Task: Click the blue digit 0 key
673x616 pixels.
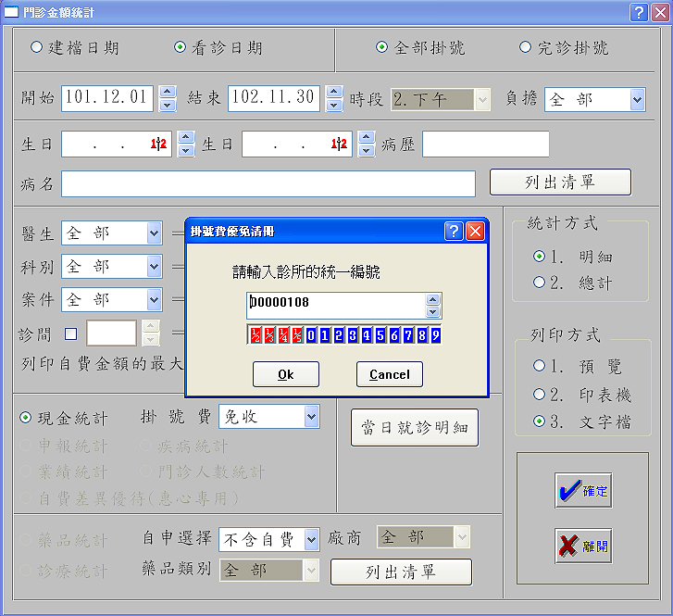Action: tap(312, 335)
